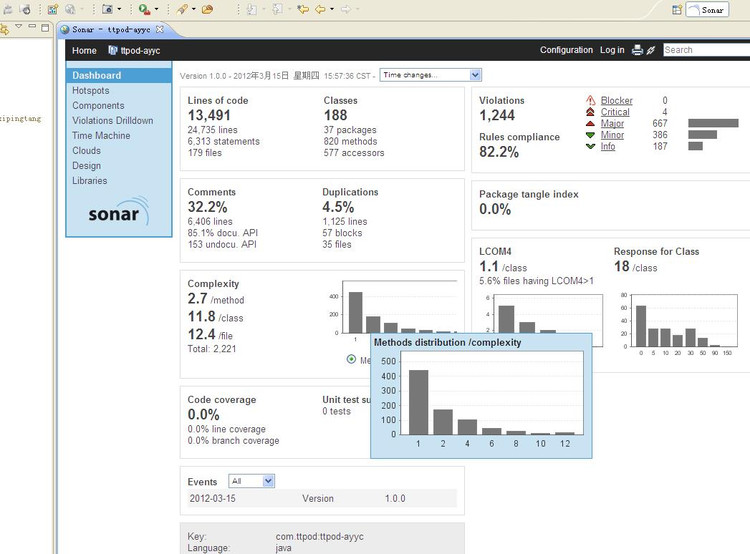Click the greyed globe toolbar icon
This screenshot has height=554, width=750.
[x=70, y=9]
